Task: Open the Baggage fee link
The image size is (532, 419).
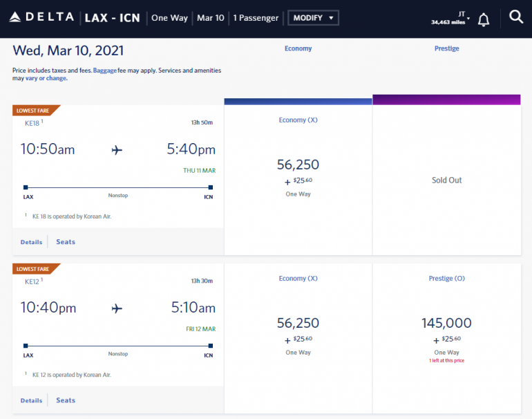Action: 106,71
